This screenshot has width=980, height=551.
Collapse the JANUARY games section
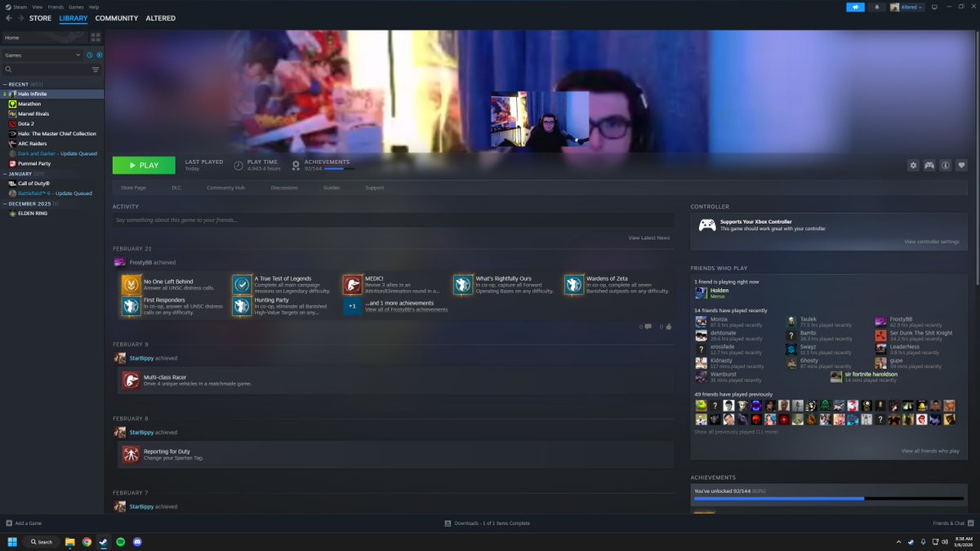click(x=4, y=174)
